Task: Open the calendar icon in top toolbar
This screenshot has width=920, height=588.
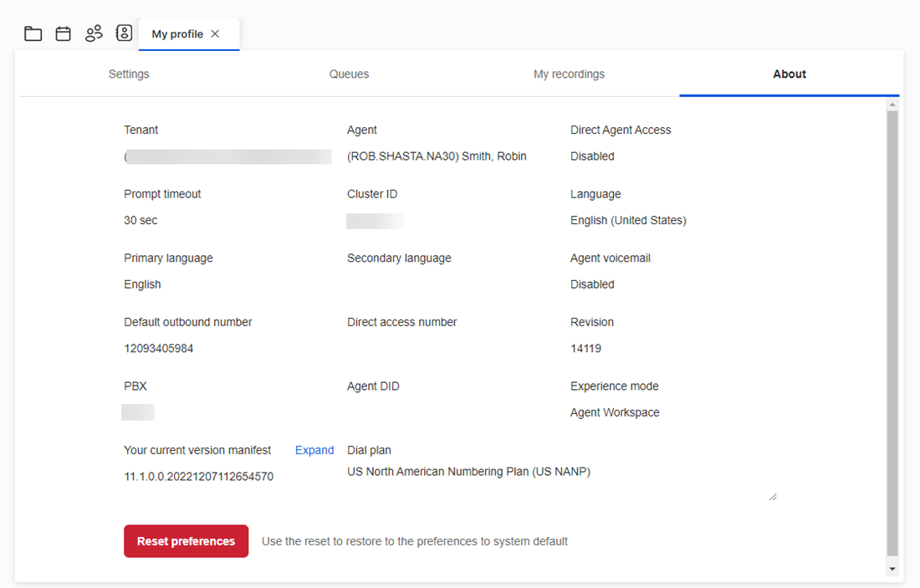Action: coord(64,33)
